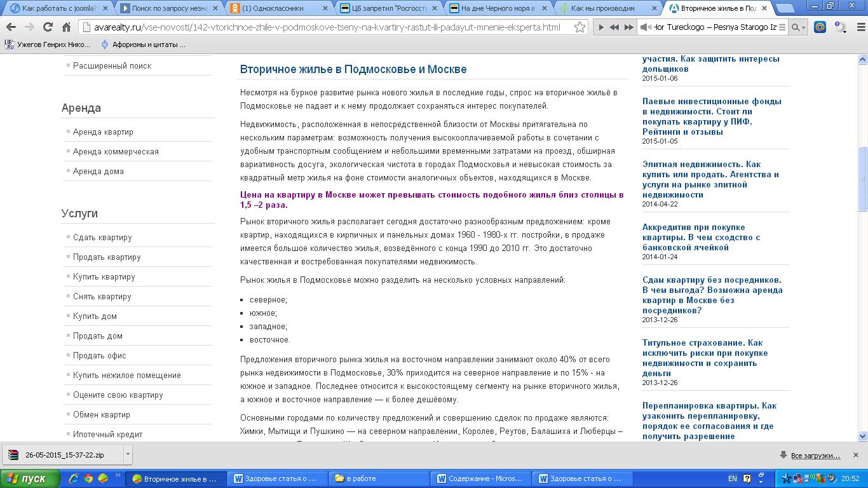The height and width of the screenshot is (488, 868).
Task: Open the 'Купить нежилое помещение' link
Action: [127, 375]
